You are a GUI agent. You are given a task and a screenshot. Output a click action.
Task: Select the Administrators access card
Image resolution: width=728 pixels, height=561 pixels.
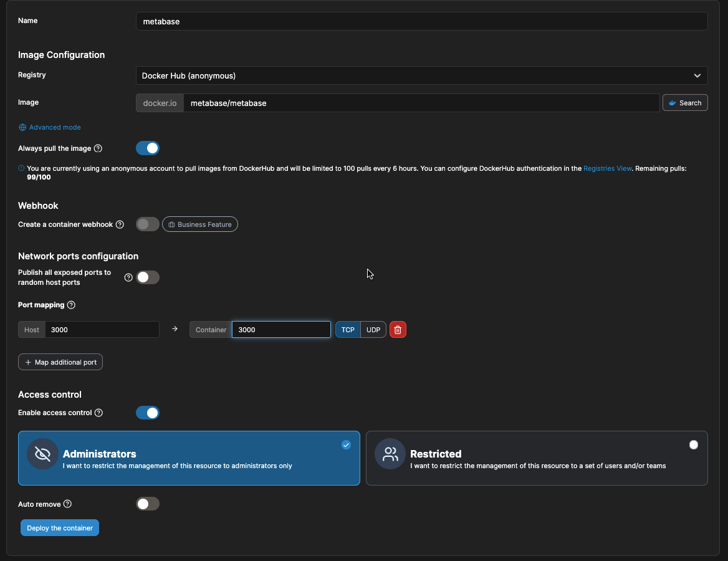coord(189,458)
